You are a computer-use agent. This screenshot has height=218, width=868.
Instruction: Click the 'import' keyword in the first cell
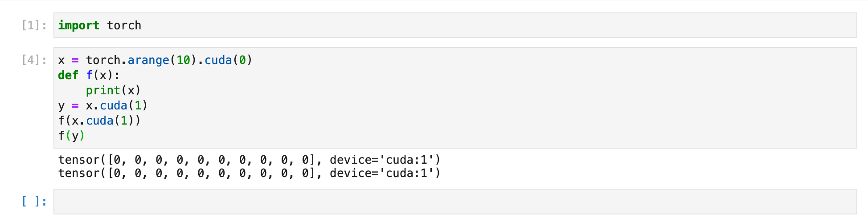tap(78, 25)
